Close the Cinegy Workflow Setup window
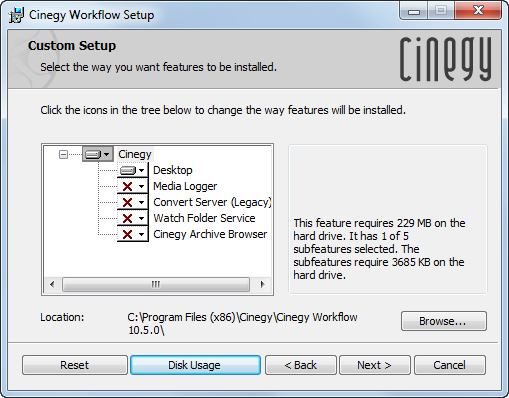509x398 pixels. [x=478, y=11]
